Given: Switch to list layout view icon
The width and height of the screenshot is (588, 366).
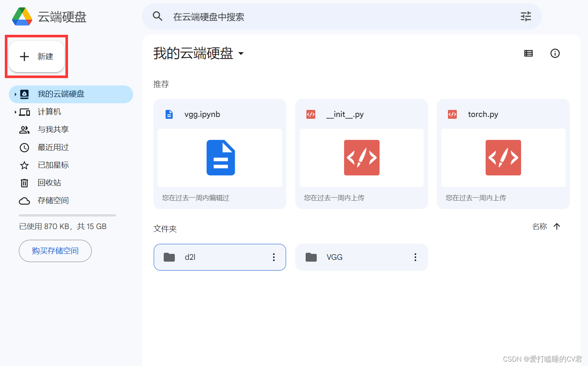Looking at the screenshot, I should point(528,53).
